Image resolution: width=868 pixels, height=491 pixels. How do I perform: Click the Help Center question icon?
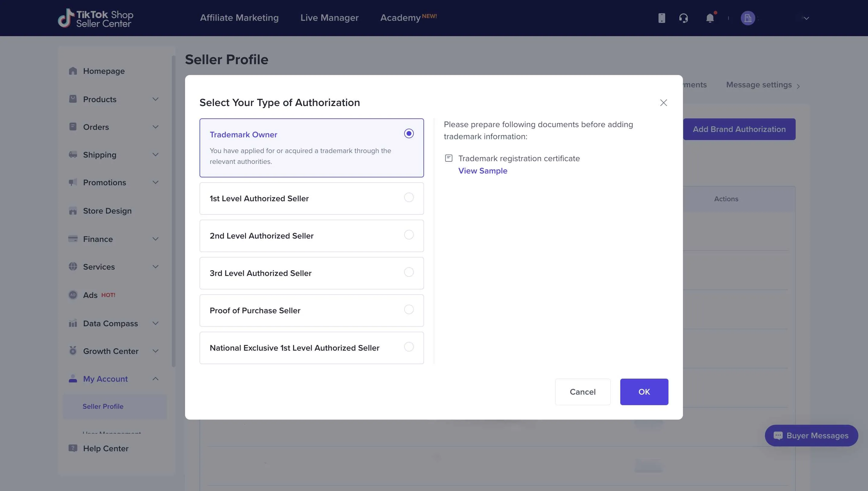tap(73, 448)
